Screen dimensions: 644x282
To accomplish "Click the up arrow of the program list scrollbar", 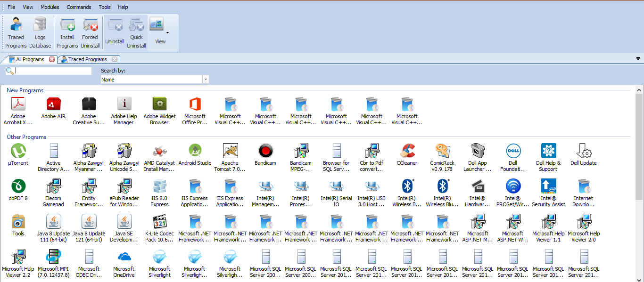I will [x=640, y=89].
